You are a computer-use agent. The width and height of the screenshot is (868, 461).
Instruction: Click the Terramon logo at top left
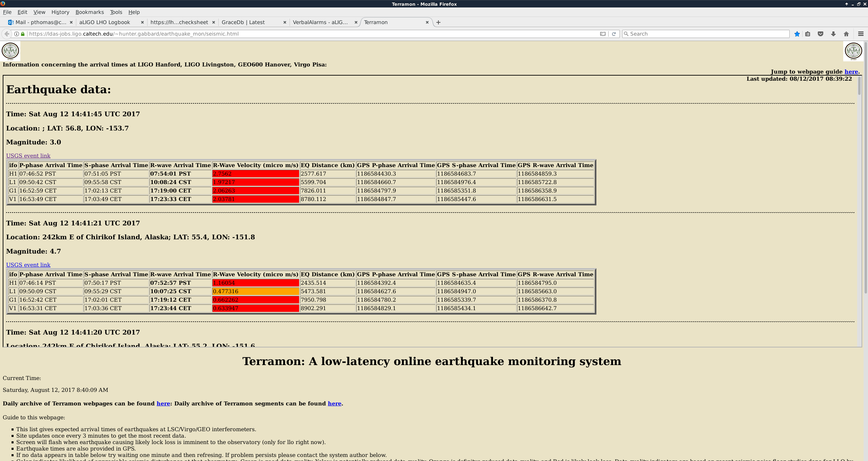click(x=11, y=51)
